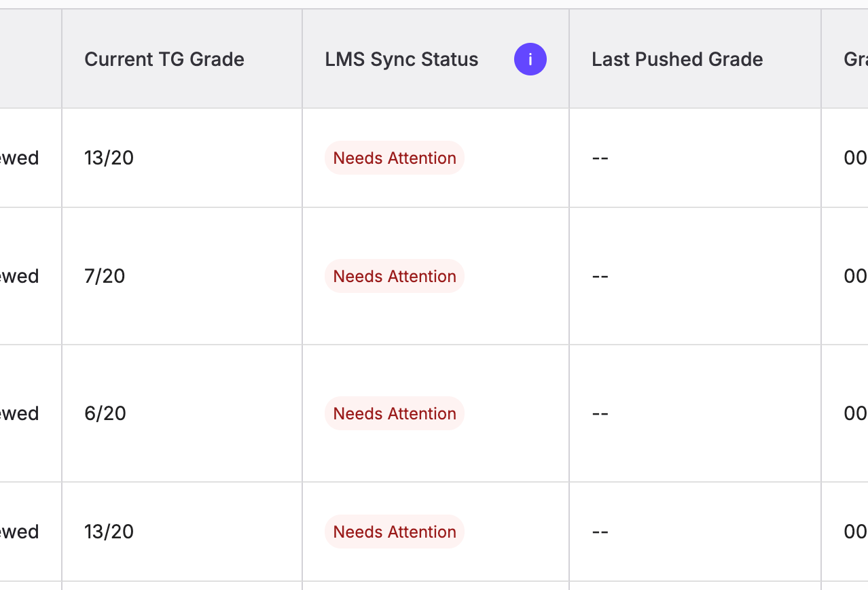This screenshot has width=868, height=590.
Task: Click the Last Pushed Grade column header
Action: [x=677, y=59]
